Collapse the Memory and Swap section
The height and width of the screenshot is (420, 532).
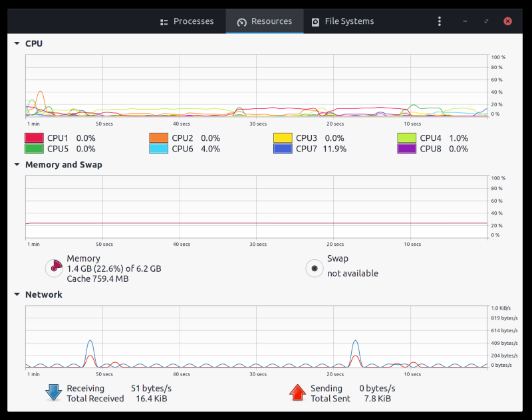17,165
